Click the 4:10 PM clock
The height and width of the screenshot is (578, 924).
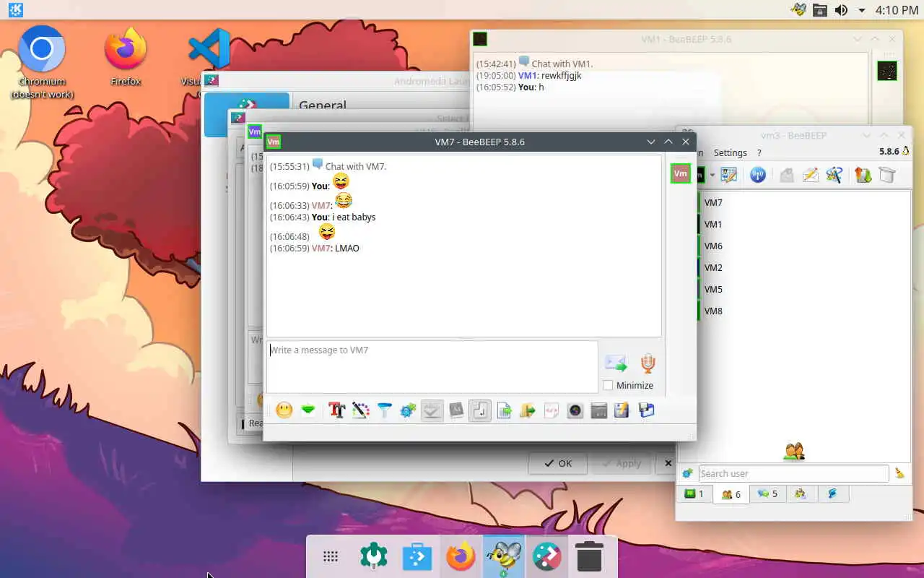[x=897, y=10]
